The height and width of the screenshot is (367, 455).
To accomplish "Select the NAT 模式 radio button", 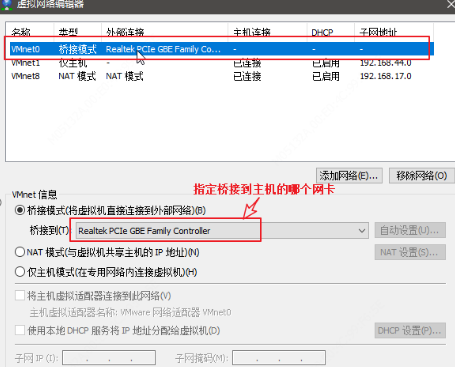I will click(20, 252).
